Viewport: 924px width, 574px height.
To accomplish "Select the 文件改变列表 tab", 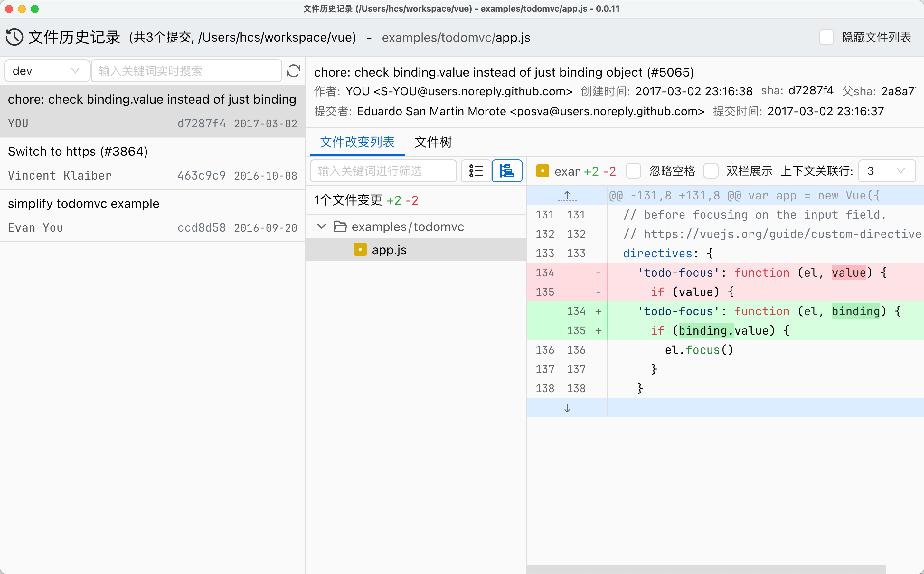I will [357, 142].
